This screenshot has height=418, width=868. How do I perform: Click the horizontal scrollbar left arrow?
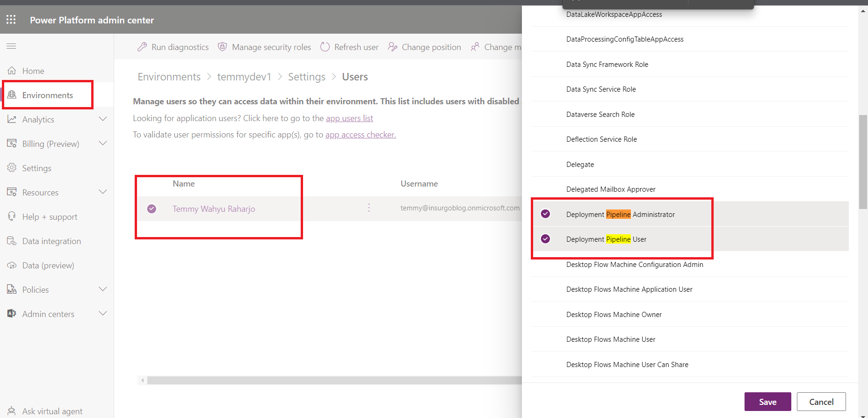[142, 380]
